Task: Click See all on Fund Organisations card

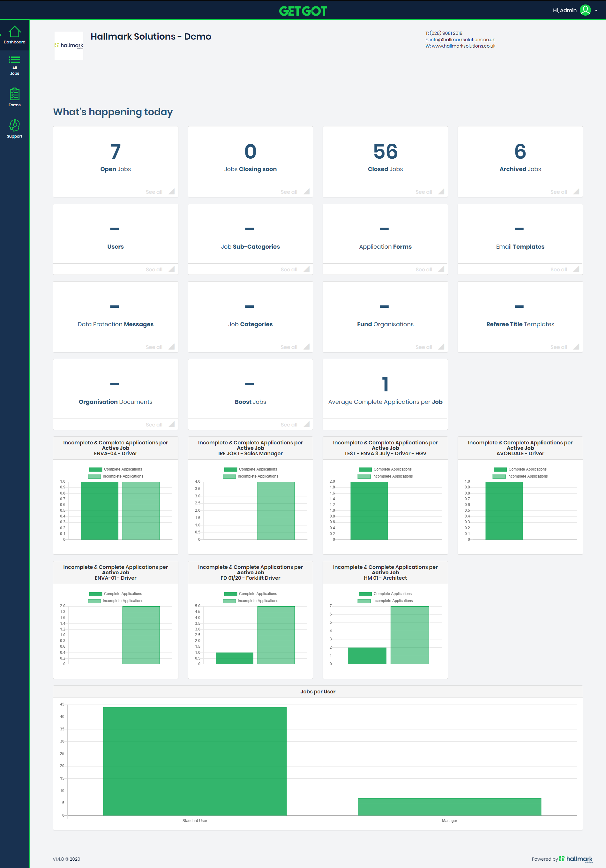Action: point(424,347)
